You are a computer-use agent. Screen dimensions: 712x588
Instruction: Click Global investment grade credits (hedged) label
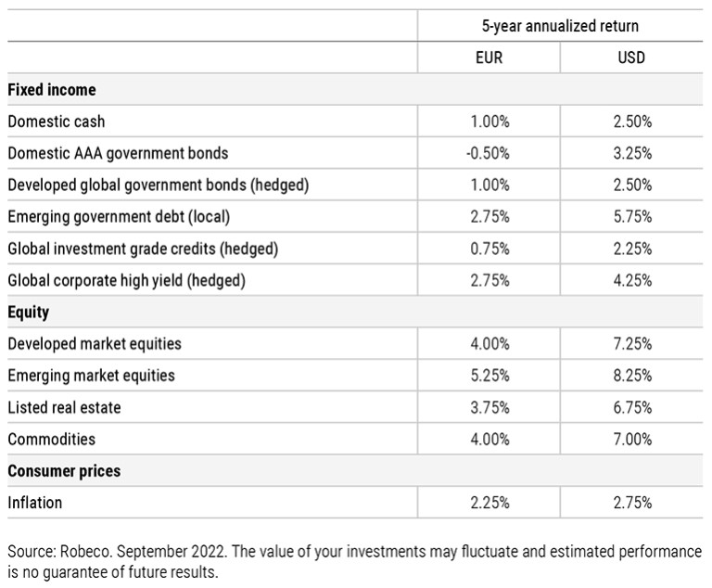143,249
